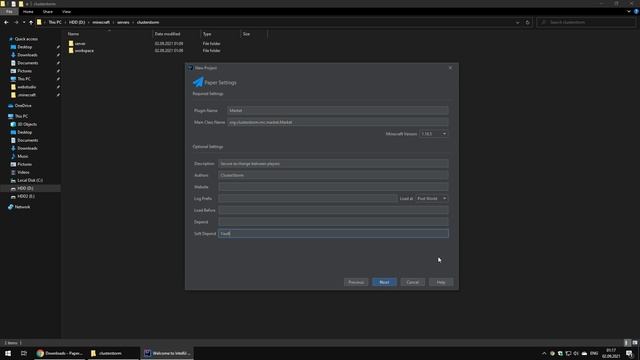Go up one folder level in Explorer
Image resolution: width=640 pixels, height=360 pixels.
tap(31, 22)
